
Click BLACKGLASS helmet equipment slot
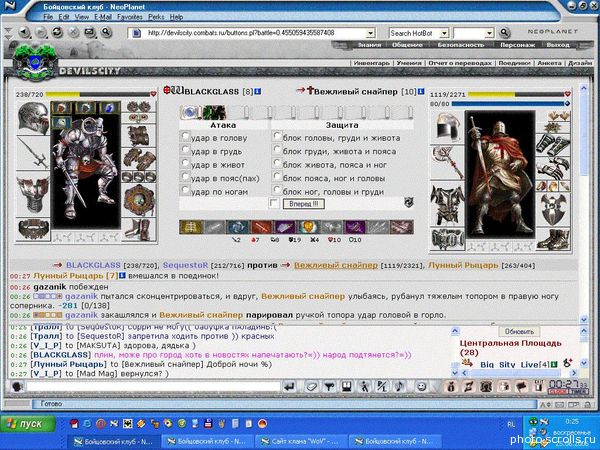pos(33,118)
